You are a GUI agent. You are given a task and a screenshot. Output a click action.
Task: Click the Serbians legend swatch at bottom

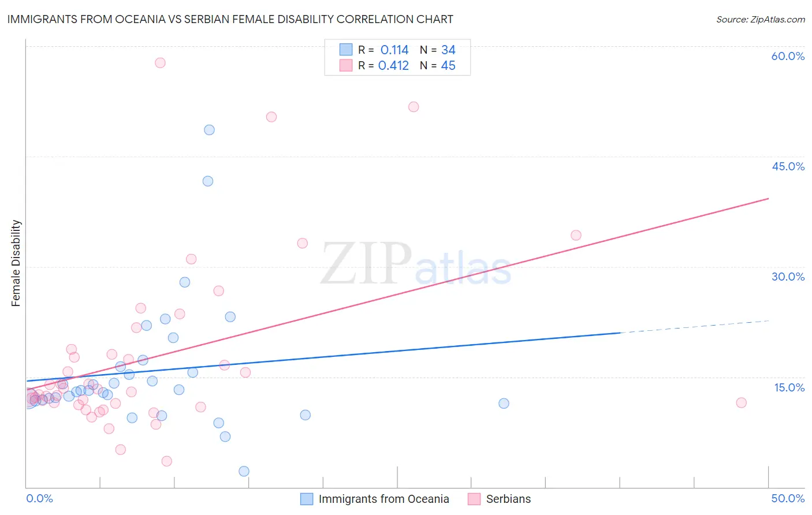(474, 499)
